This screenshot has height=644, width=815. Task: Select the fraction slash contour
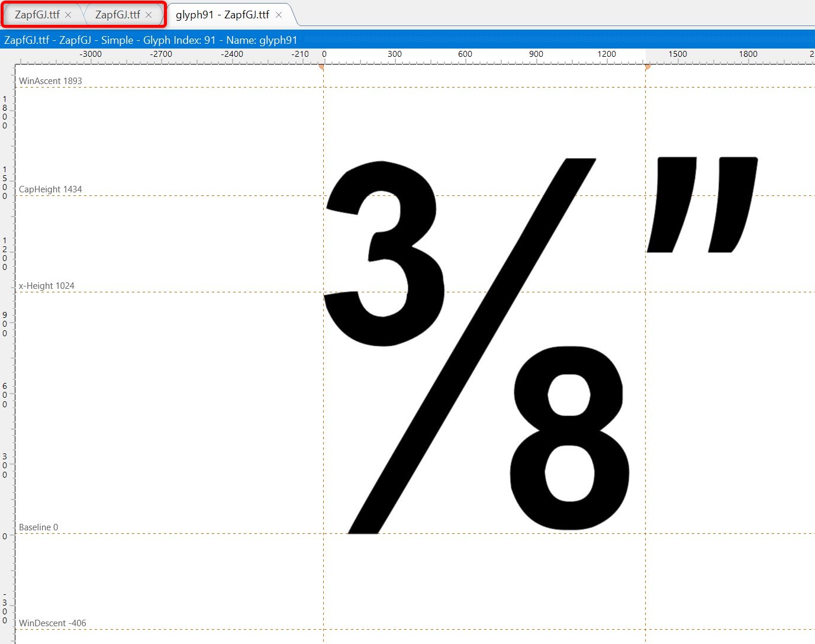point(473,343)
